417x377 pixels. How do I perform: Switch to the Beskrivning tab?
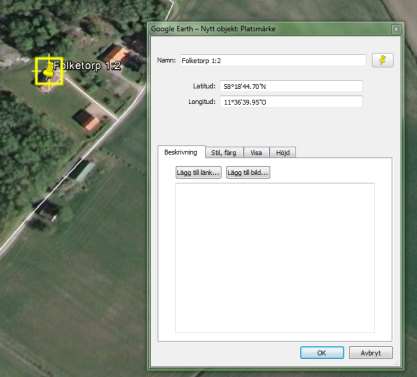181,152
